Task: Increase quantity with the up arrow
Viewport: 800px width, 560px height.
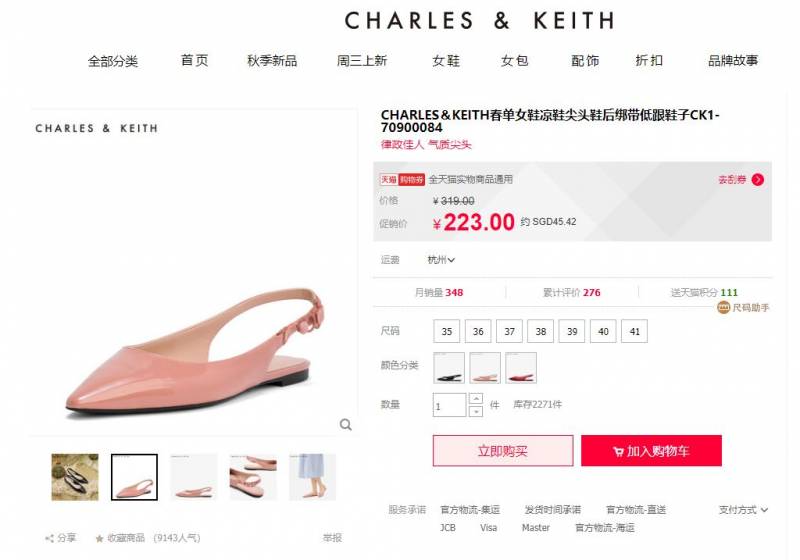Action: (476, 398)
